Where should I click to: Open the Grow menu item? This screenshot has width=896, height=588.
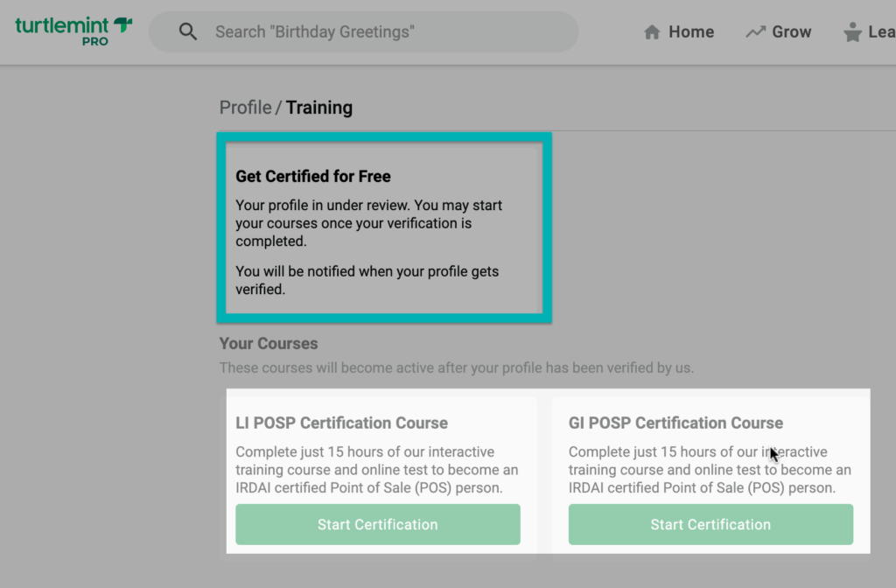778,32
